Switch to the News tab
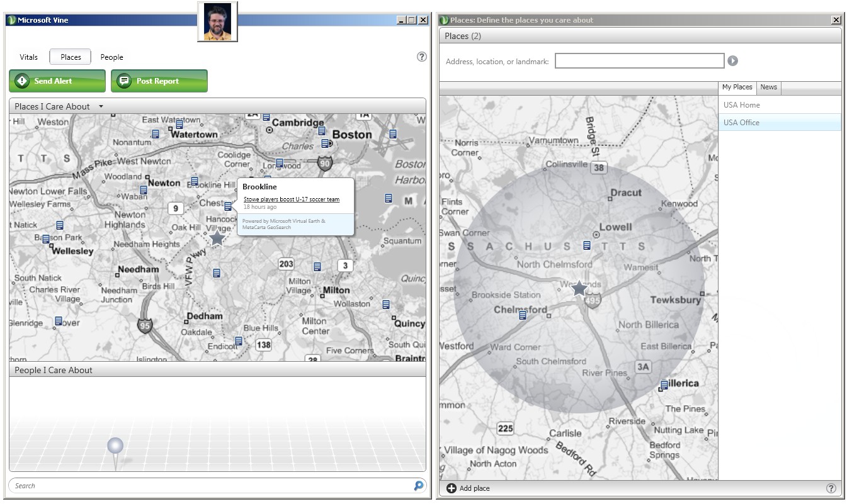847x504 pixels. 769,87
